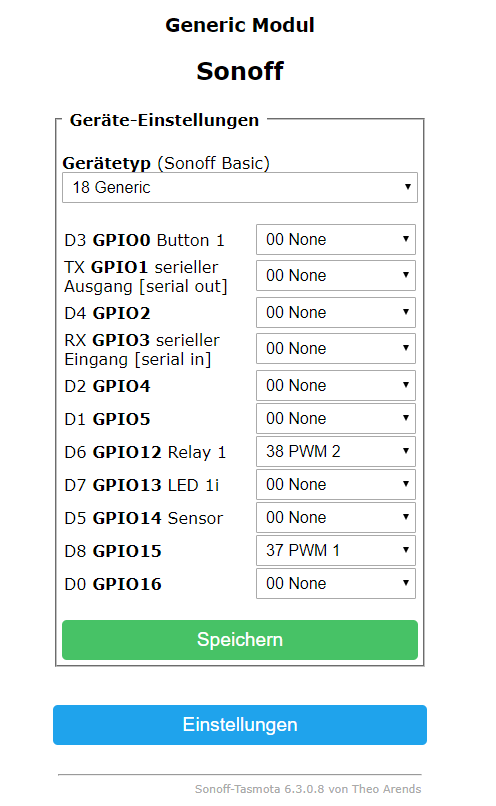Click the Sonoff page heading
Screen dimensions: 496x806
[x=240, y=71]
